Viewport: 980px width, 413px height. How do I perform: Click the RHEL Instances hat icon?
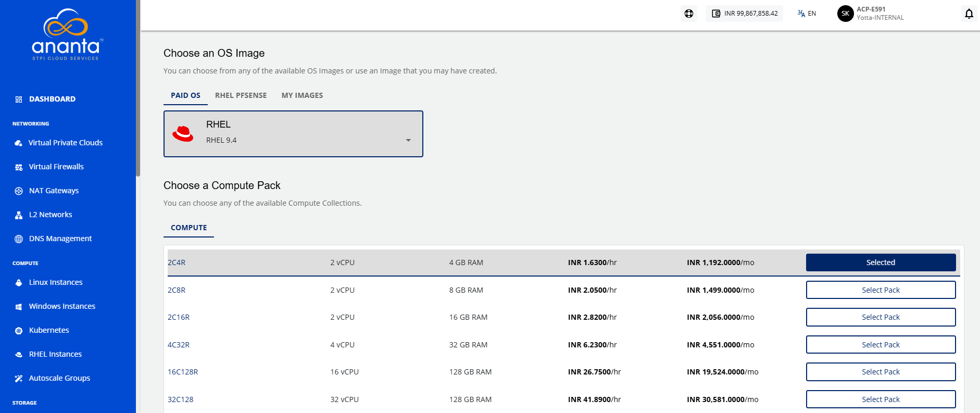point(19,355)
